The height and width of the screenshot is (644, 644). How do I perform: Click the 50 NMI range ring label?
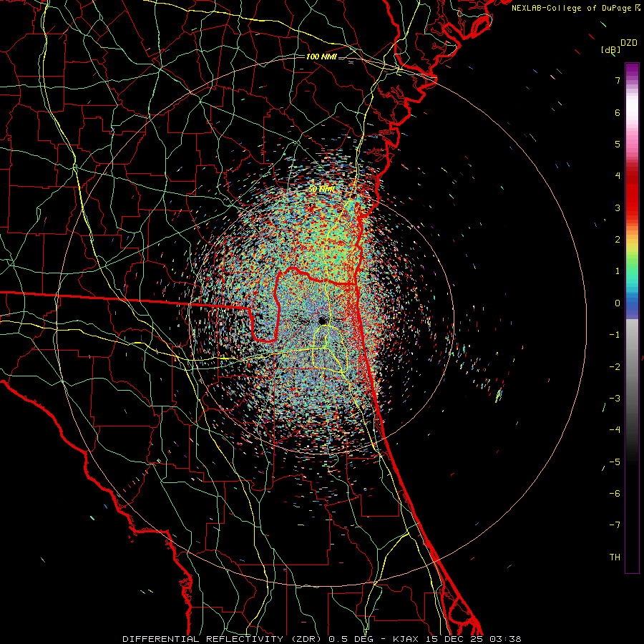click(321, 189)
